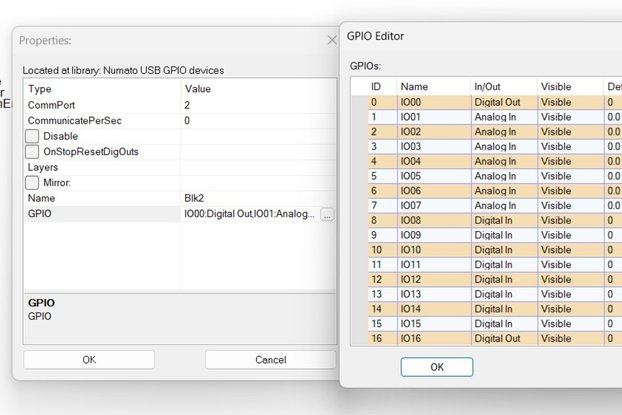Click Visible cell for IO05 row
Viewport: 622px width, 415px height.
pyautogui.click(x=569, y=176)
